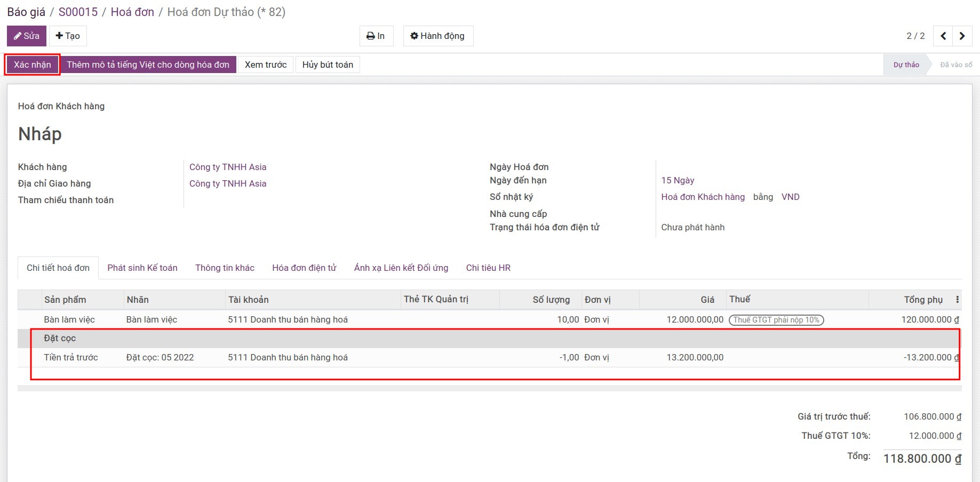The image size is (980, 482).
Task: Open column options kebab icon in table header
Action: pyautogui.click(x=957, y=300)
